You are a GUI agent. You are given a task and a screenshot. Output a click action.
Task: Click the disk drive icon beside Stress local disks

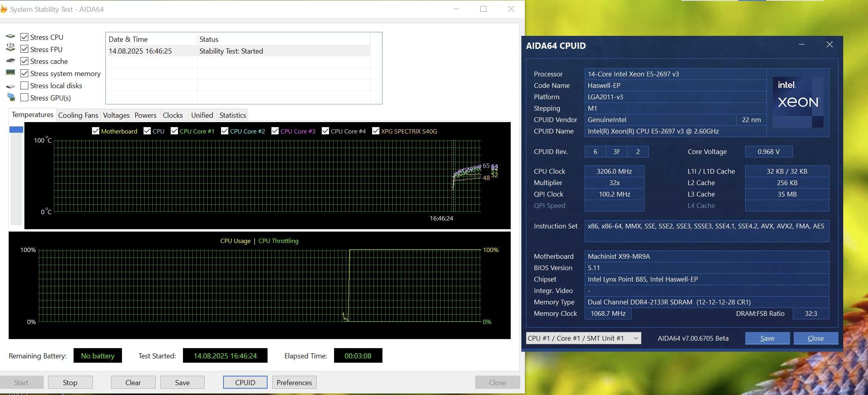11,86
